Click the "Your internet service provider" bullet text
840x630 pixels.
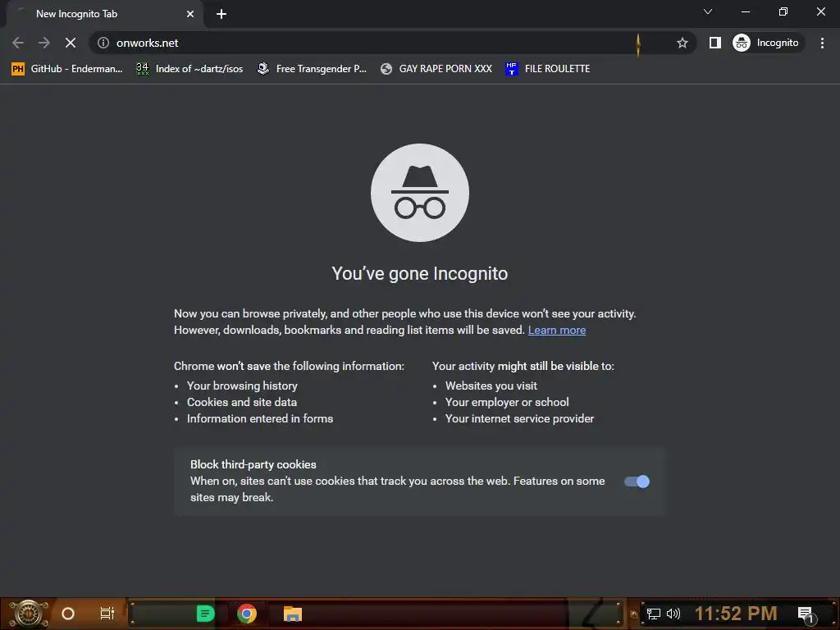click(519, 418)
